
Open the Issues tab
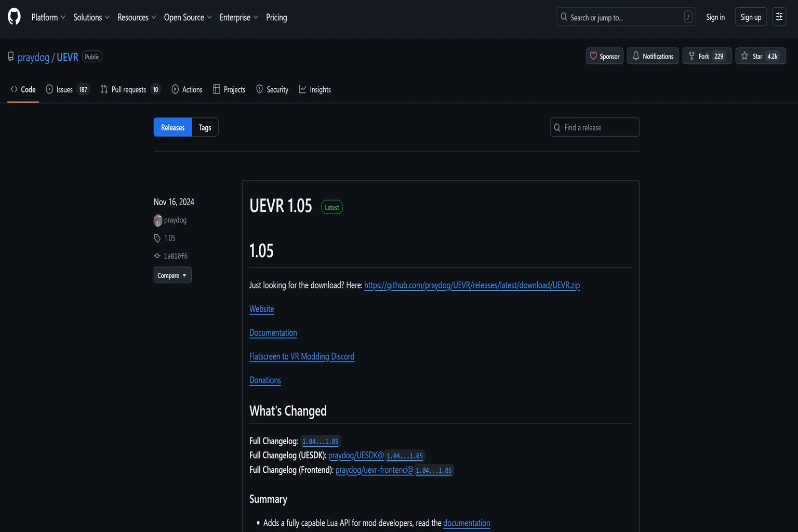(x=68, y=89)
